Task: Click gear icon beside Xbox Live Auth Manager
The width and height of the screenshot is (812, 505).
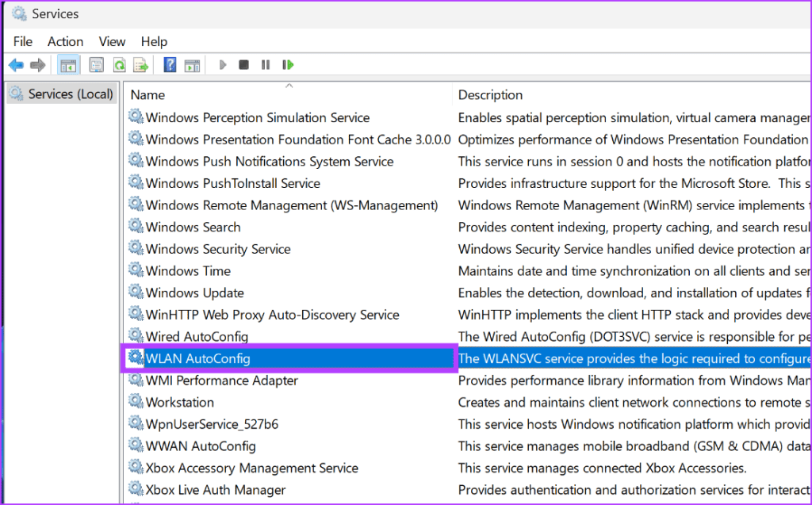Action: tap(136, 489)
